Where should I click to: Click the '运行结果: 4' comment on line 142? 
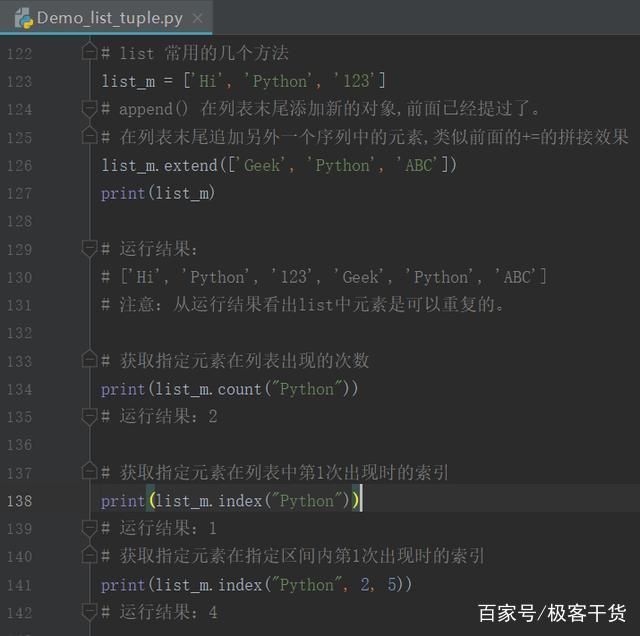pos(159,612)
